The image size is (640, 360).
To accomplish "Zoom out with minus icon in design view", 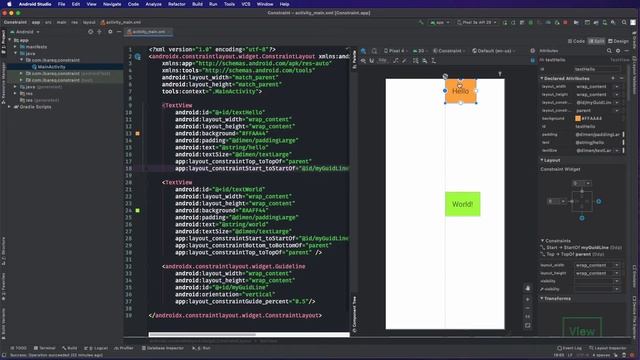I will [528, 308].
